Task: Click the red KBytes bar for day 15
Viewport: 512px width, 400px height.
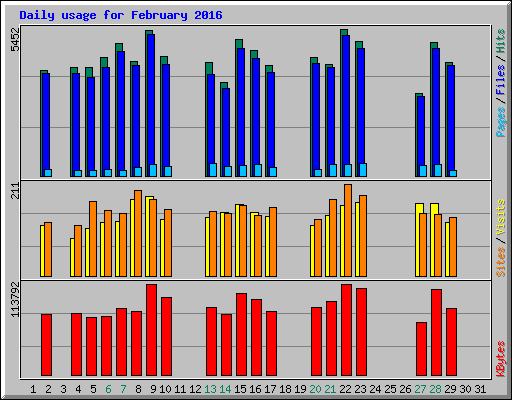Action: [x=241, y=335]
